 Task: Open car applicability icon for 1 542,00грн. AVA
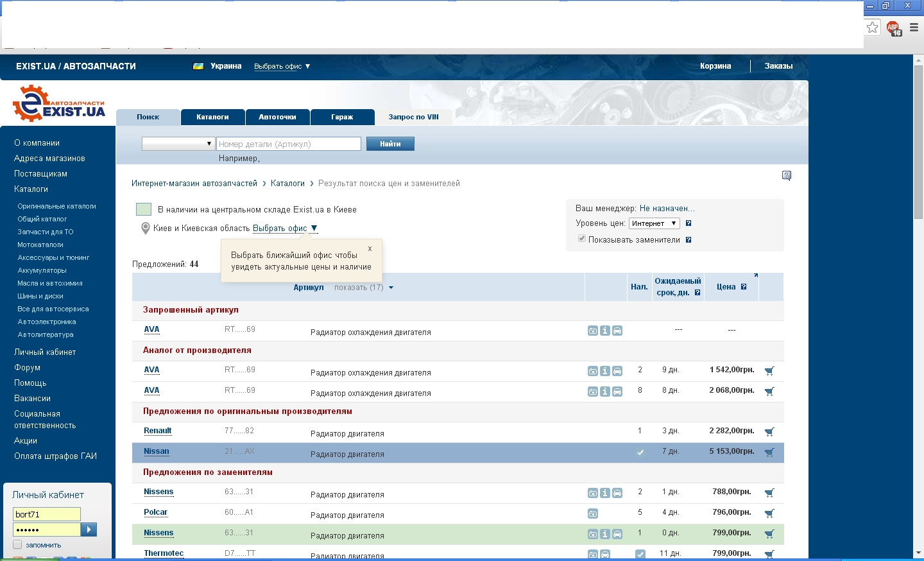(x=617, y=371)
